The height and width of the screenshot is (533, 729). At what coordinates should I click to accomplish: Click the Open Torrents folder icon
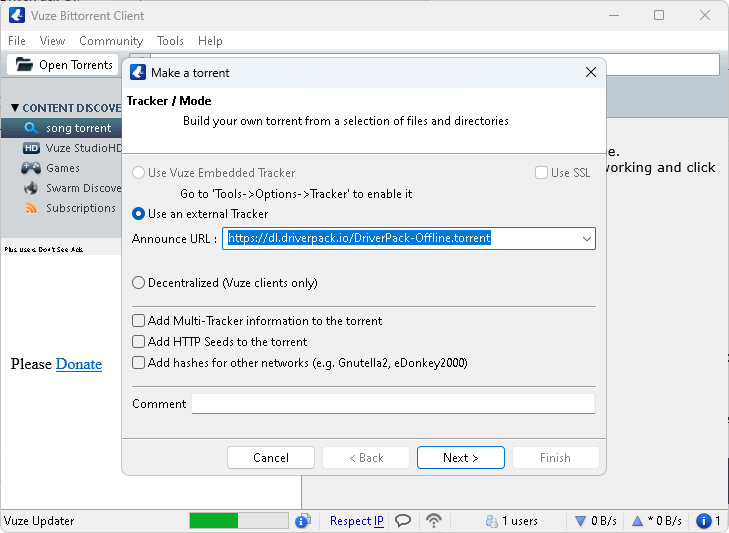coord(24,64)
